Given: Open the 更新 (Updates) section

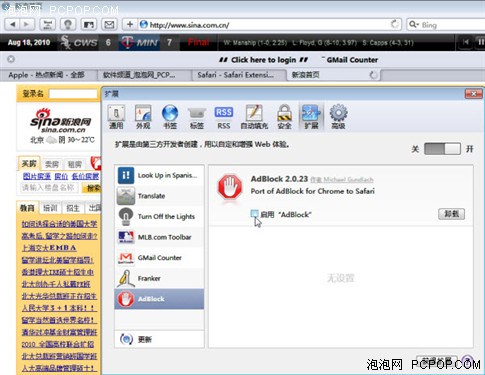Looking at the screenshot, I should [159, 339].
